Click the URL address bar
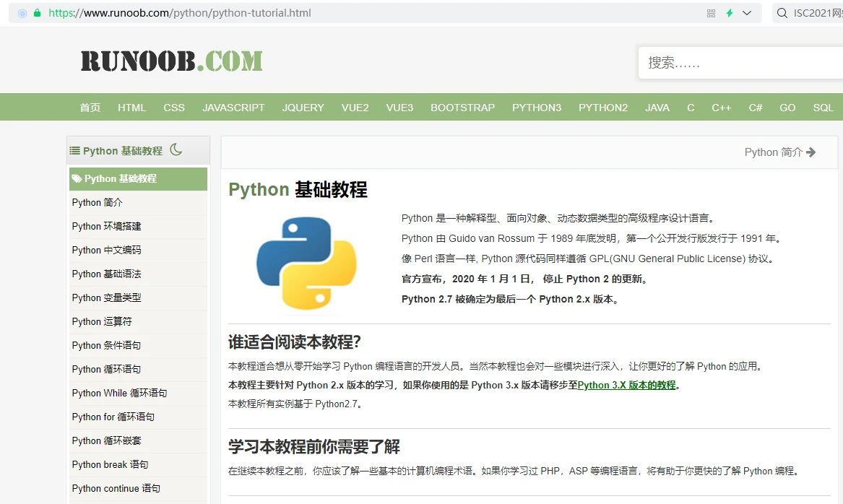Viewport: 843px width, 504px height. point(385,13)
